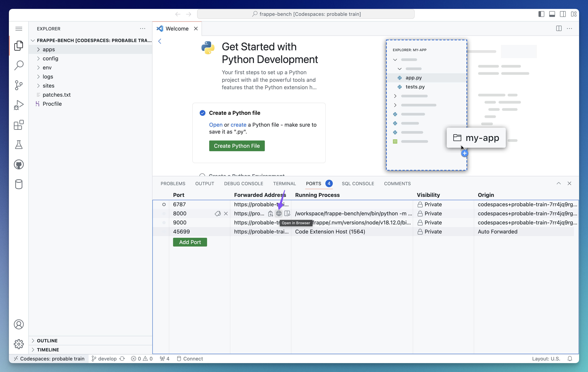Viewport: 588px width, 372px height.
Task: Click forwarded ports count in status bar
Action: pos(165,359)
